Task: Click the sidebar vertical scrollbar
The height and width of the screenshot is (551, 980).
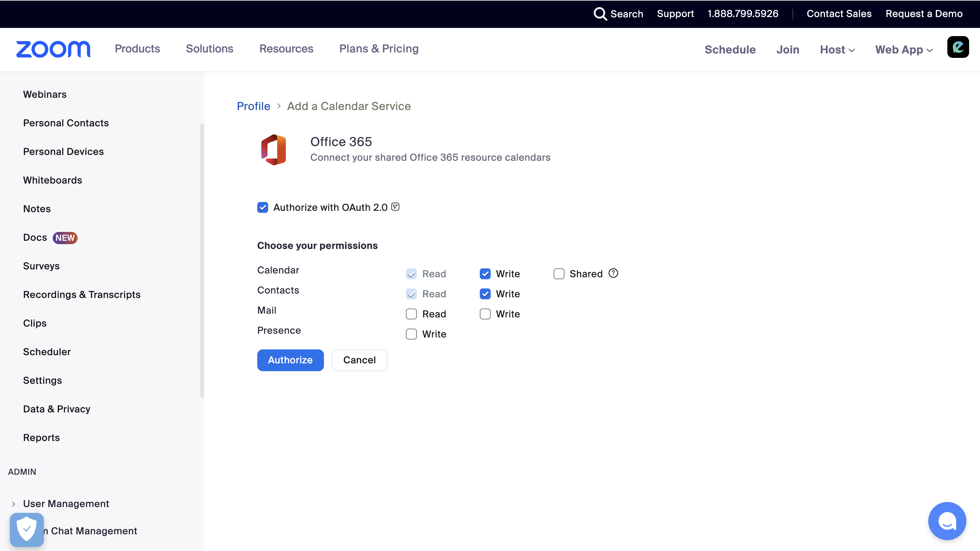Action: (x=202, y=261)
